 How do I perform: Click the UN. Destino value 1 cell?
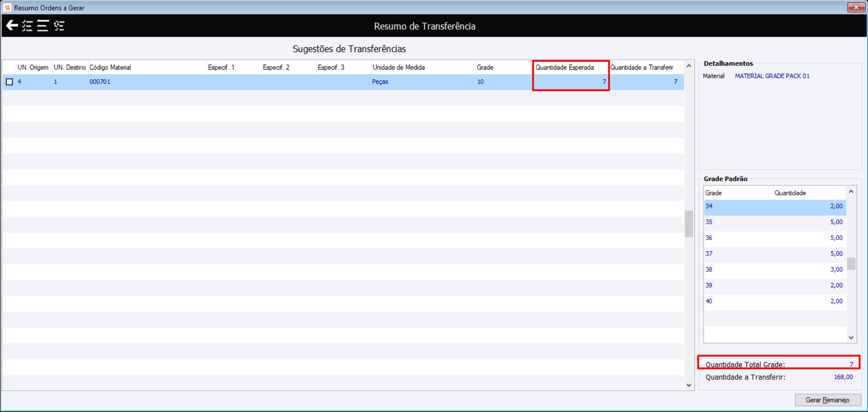click(x=56, y=82)
